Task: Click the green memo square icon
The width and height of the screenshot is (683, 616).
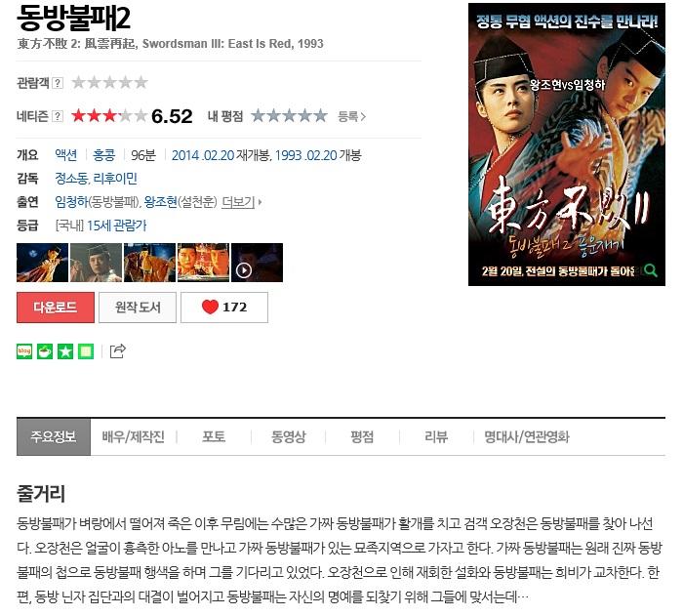Action: coord(86,351)
